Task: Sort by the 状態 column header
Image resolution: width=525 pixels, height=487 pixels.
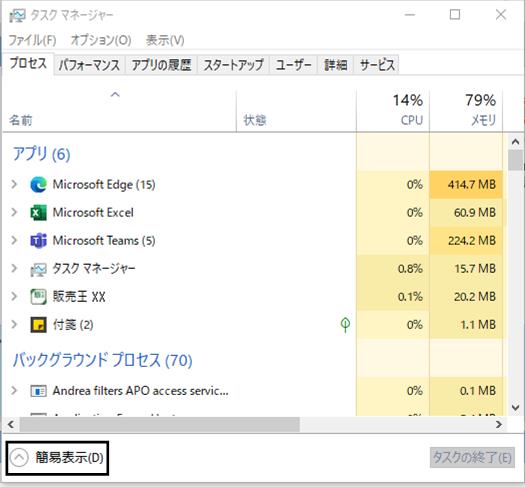Action: pyautogui.click(x=296, y=111)
